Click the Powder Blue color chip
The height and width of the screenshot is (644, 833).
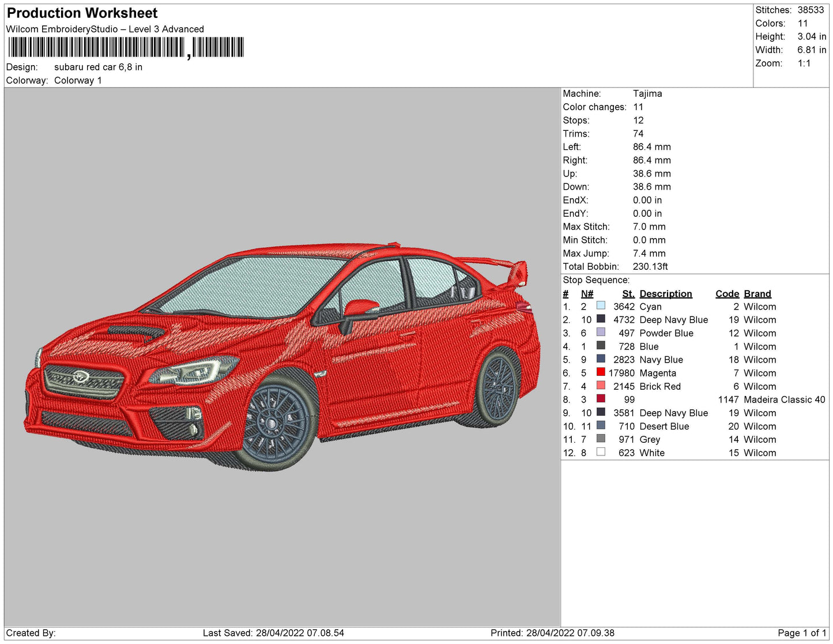click(x=601, y=333)
